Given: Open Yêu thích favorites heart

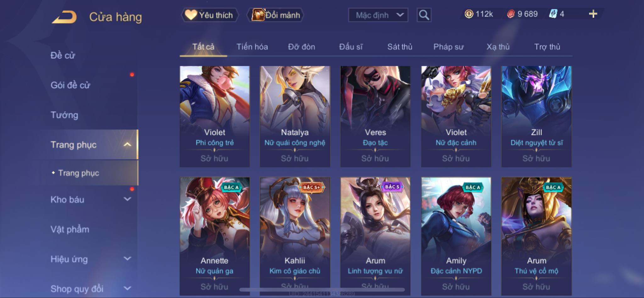Looking at the screenshot, I should point(191,15).
